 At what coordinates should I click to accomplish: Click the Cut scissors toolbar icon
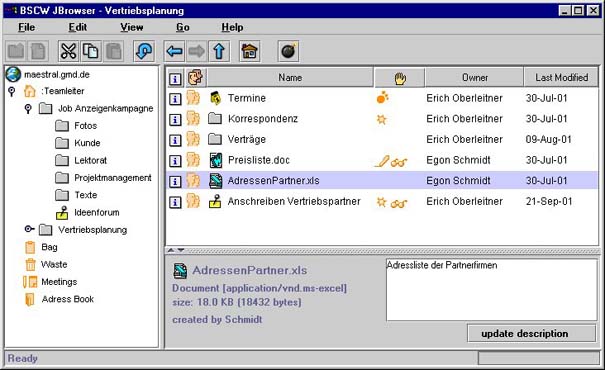[x=69, y=51]
